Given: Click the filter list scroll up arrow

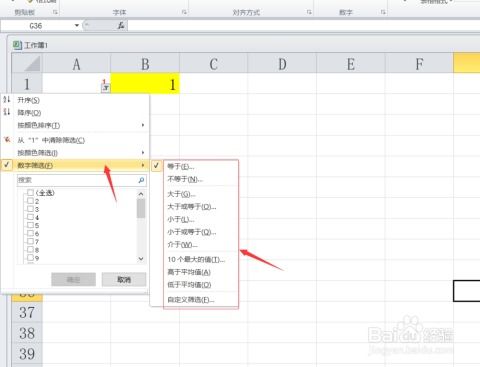Looking at the screenshot, I should pos(141,194).
